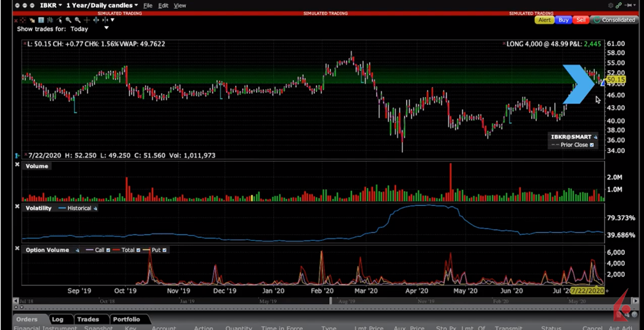The height and width of the screenshot is (330, 644).
Task: Close the Volatility sub-chart panel
Action: [x=17, y=207]
